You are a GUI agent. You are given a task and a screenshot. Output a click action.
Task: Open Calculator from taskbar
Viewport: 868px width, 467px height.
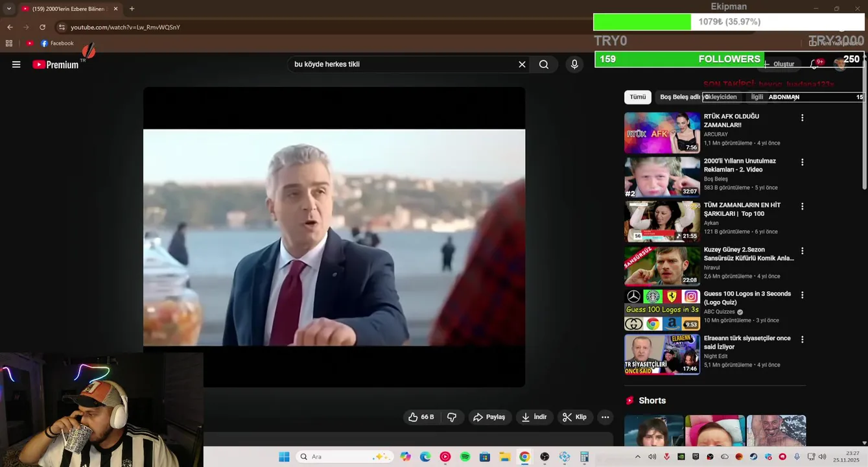tap(584, 457)
